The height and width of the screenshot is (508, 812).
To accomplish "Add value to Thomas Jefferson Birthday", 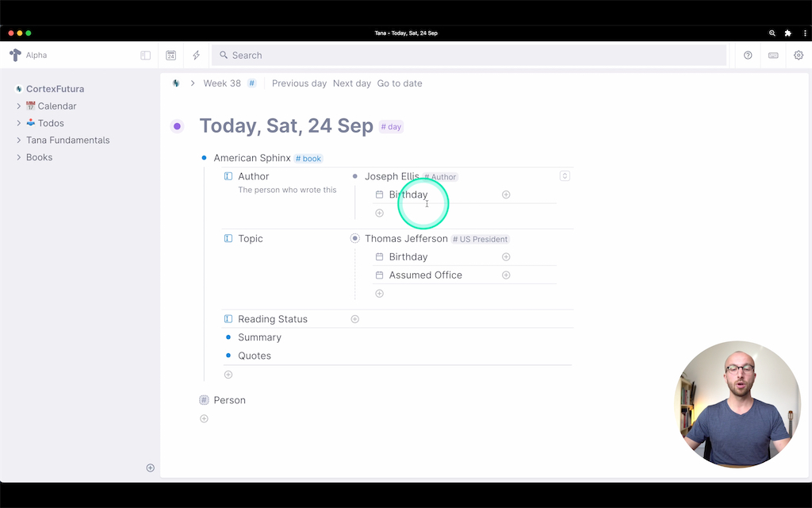I will (506, 256).
